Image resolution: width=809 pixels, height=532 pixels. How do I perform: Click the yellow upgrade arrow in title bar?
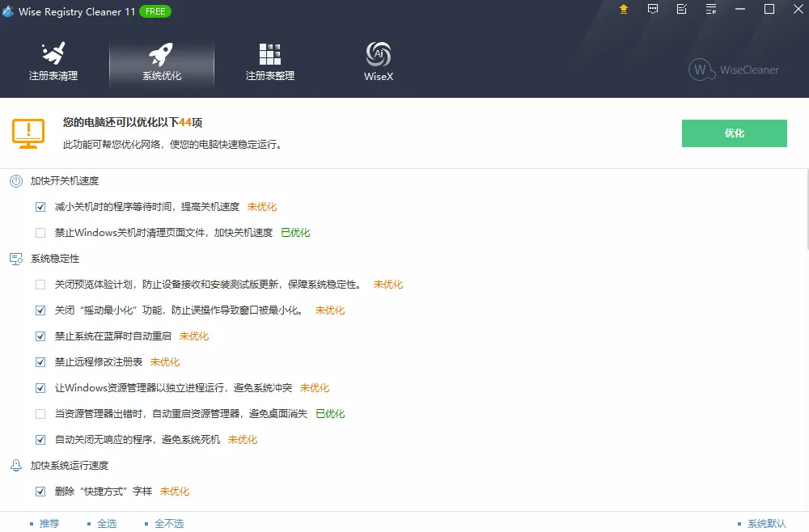(622, 11)
